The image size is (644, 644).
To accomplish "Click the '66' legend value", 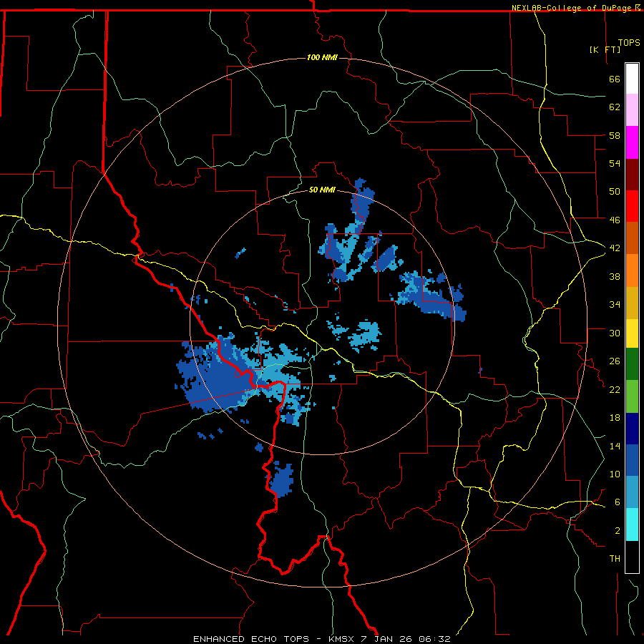I will coord(615,79).
